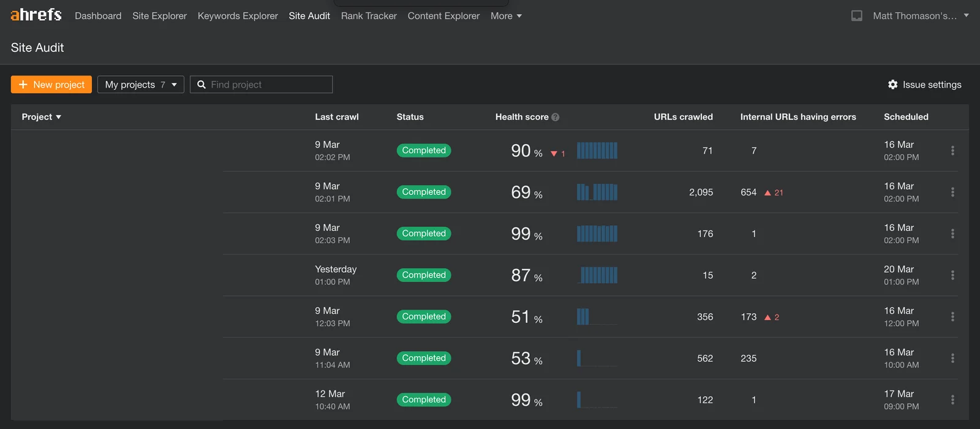Open Content Explorer

pos(443,16)
